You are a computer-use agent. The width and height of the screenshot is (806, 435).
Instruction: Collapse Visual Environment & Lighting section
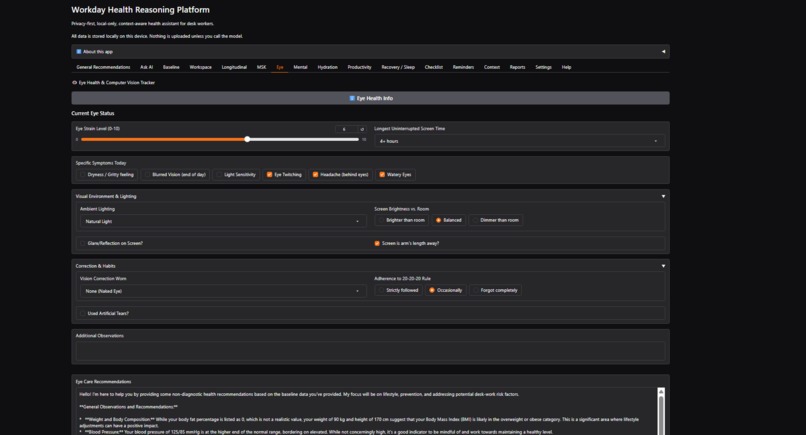pyautogui.click(x=663, y=196)
